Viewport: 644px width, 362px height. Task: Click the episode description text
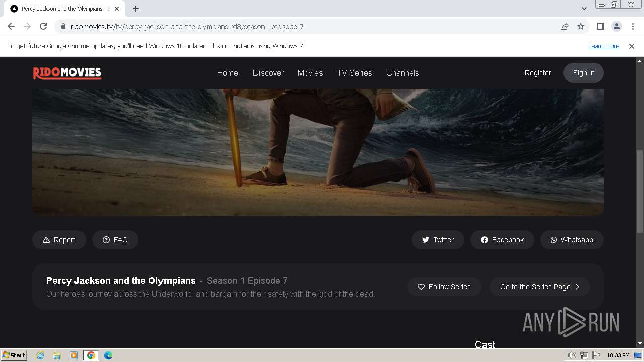click(x=211, y=294)
